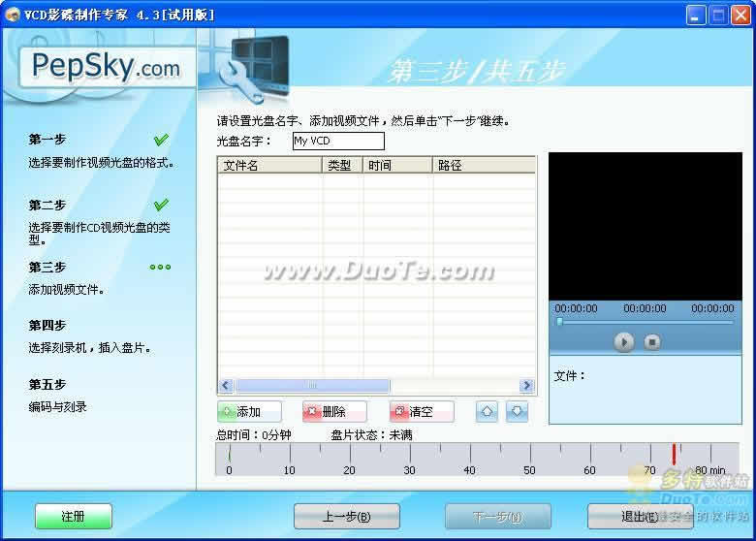756x541 pixels.
Task: Exit with the 退出(E) button
Action: [641, 517]
